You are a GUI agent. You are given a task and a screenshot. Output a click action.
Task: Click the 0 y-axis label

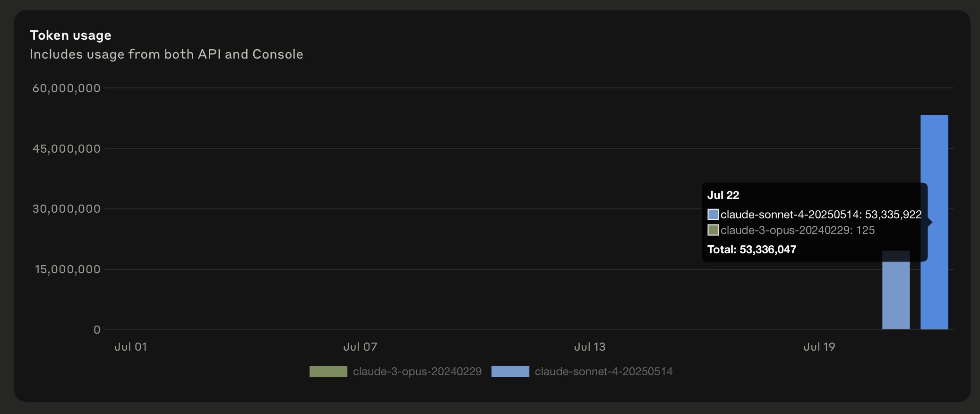point(97,330)
